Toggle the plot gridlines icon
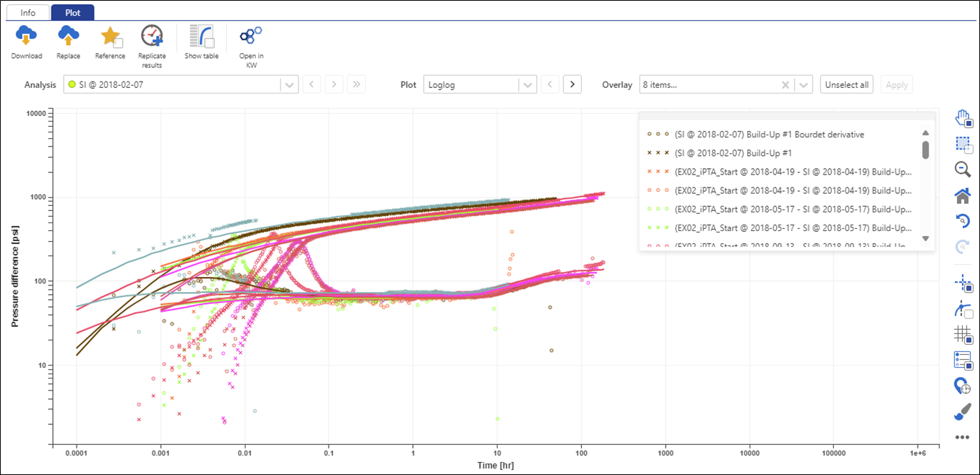 tap(963, 335)
